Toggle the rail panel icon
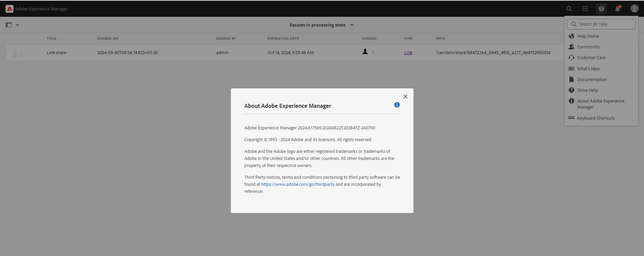Image resolution: width=644 pixels, height=256 pixels. 9,25
